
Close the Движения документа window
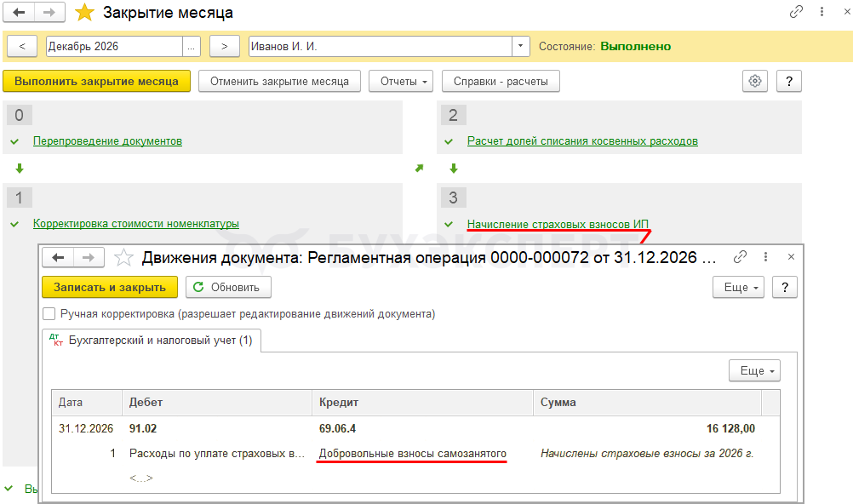(x=791, y=257)
